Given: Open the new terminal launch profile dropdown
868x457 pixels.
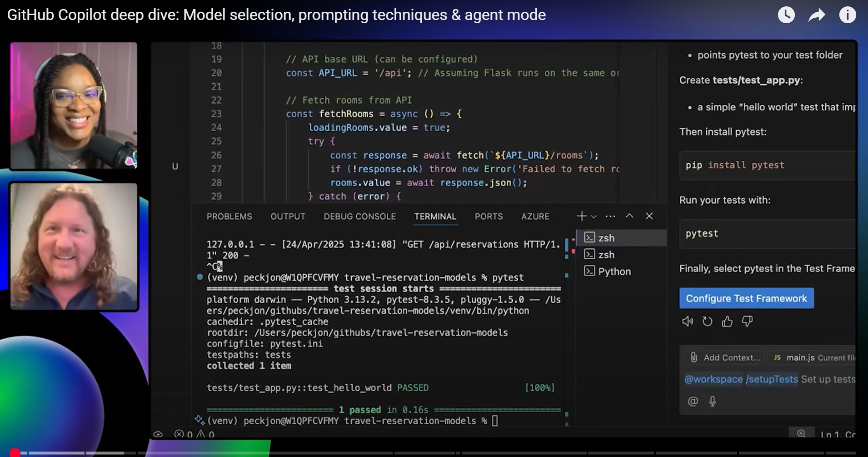Looking at the screenshot, I should point(594,217).
